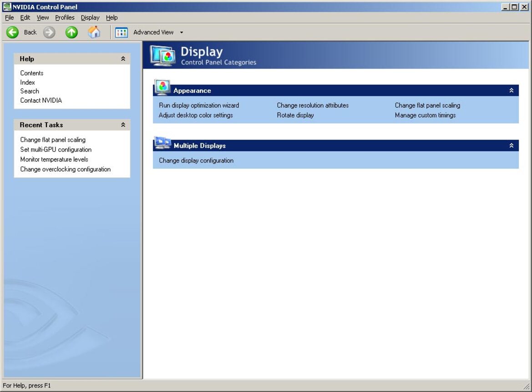Open the View menu
Viewport: 532px width, 392px height.
[43, 18]
